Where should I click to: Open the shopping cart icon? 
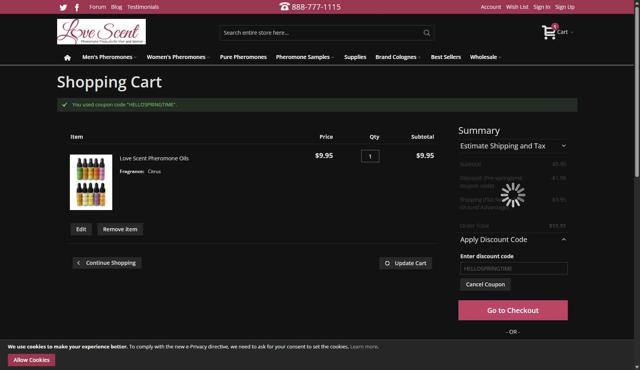click(x=549, y=32)
